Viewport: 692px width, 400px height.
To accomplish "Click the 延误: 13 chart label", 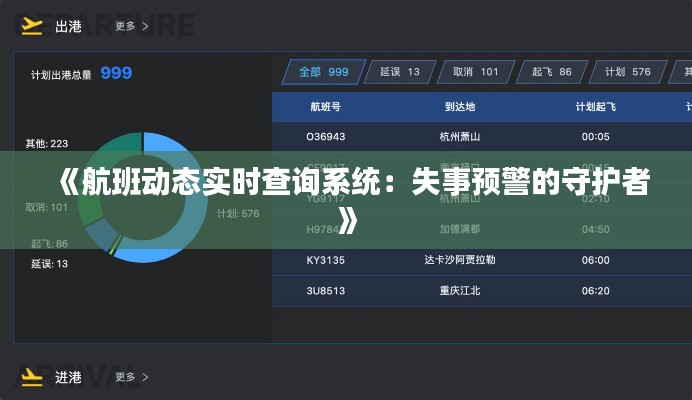I will [x=49, y=264].
